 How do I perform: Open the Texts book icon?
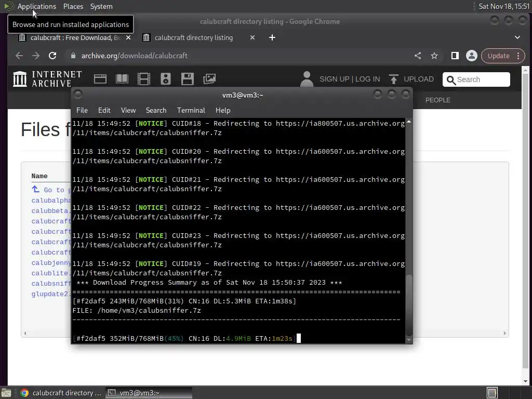coord(122,79)
